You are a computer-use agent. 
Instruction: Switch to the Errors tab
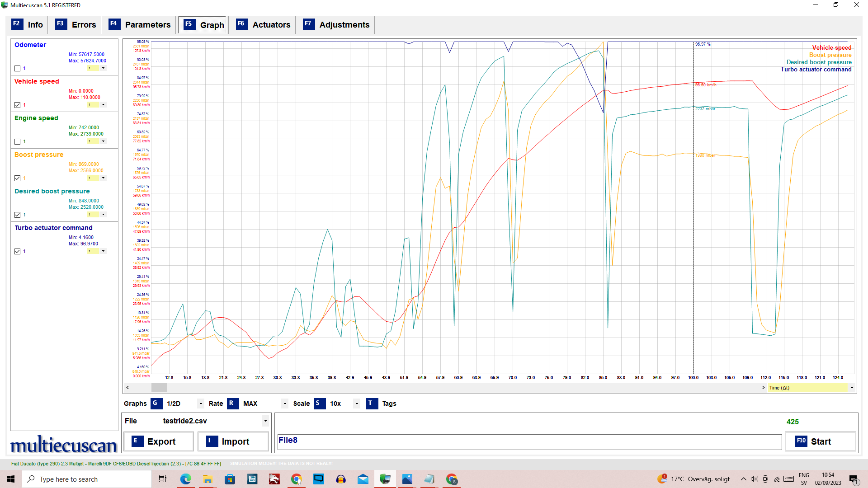[75, 24]
